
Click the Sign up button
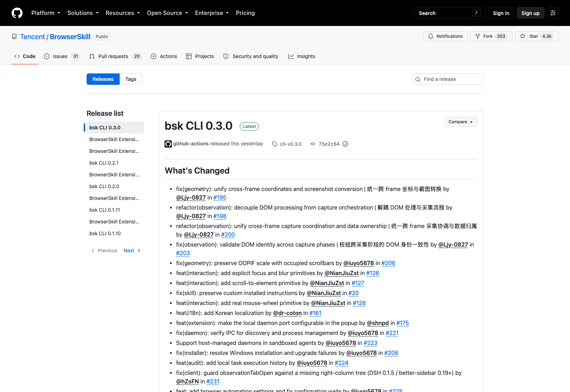530,13
